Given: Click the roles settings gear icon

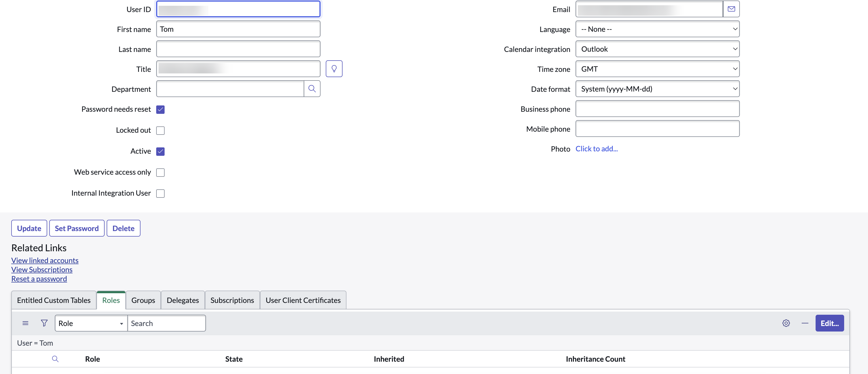Looking at the screenshot, I should (786, 323).
